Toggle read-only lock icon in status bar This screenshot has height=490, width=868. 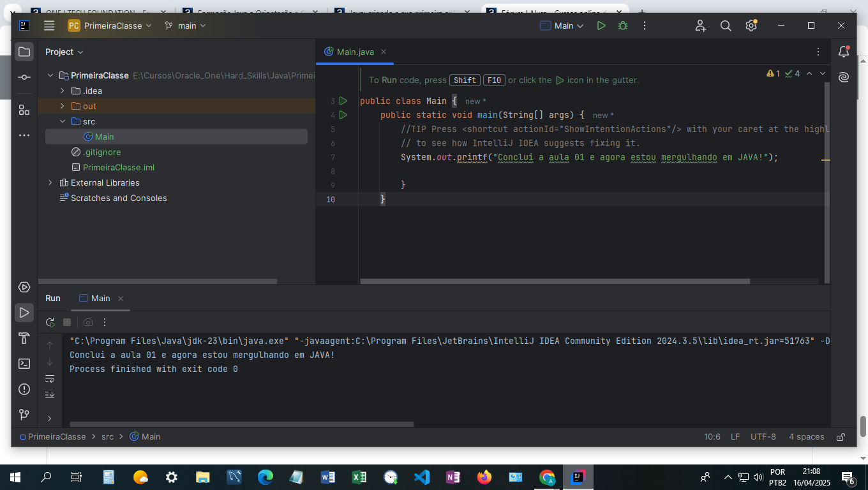pos(841,437)
